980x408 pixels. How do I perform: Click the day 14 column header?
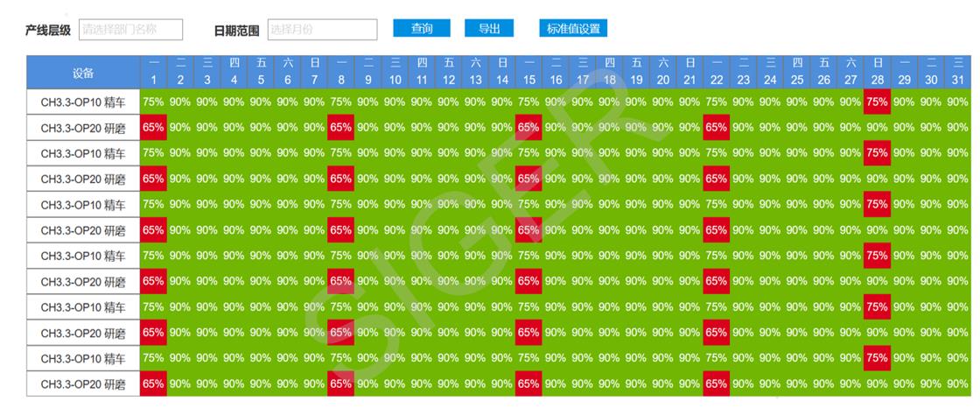(502, 72)
